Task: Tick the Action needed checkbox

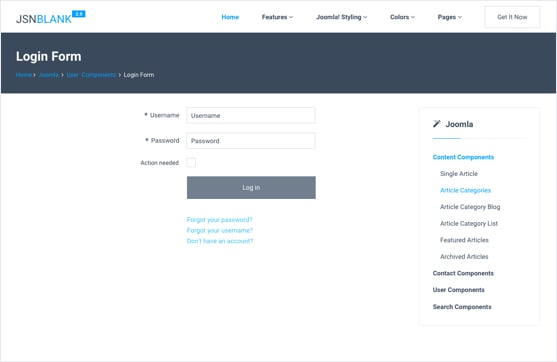Action: (x=191, y=163)
